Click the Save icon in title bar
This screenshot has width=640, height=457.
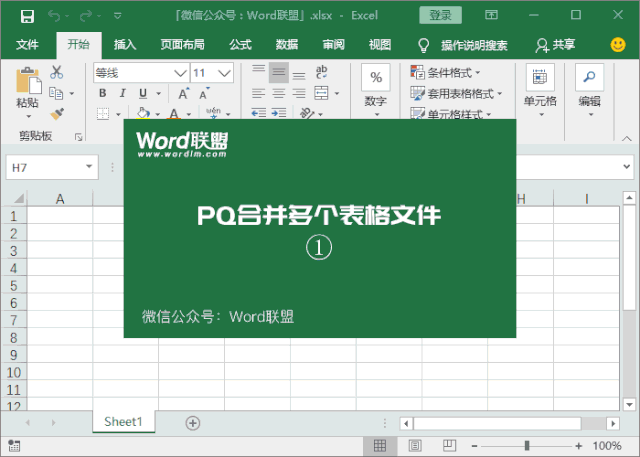click(x=27, y=16)
